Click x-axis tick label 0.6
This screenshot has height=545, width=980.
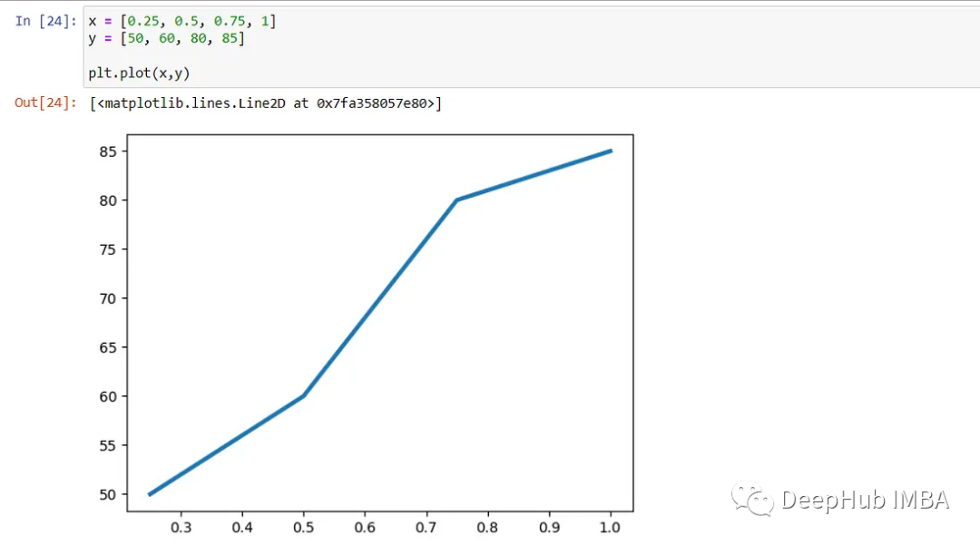coord(365,528)
